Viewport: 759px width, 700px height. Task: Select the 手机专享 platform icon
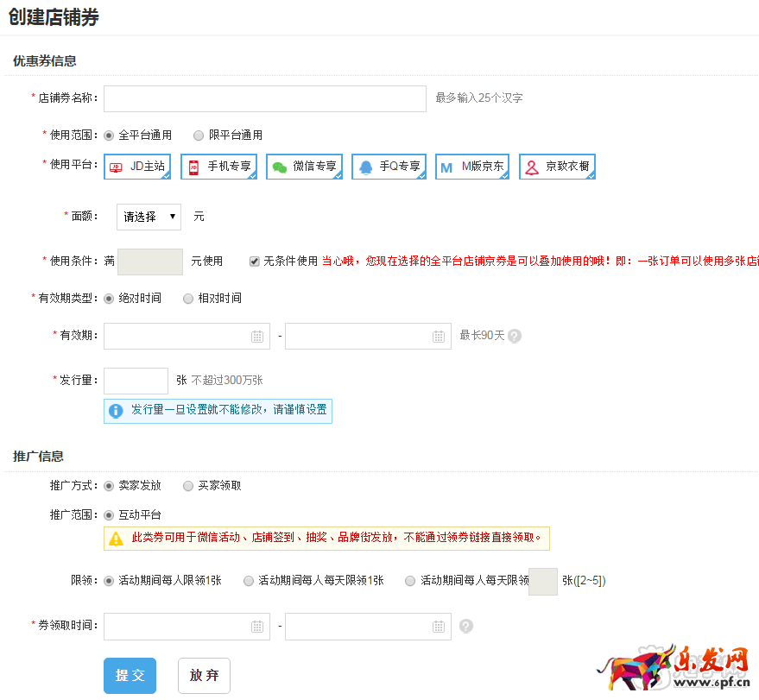[x=218, y=167]
